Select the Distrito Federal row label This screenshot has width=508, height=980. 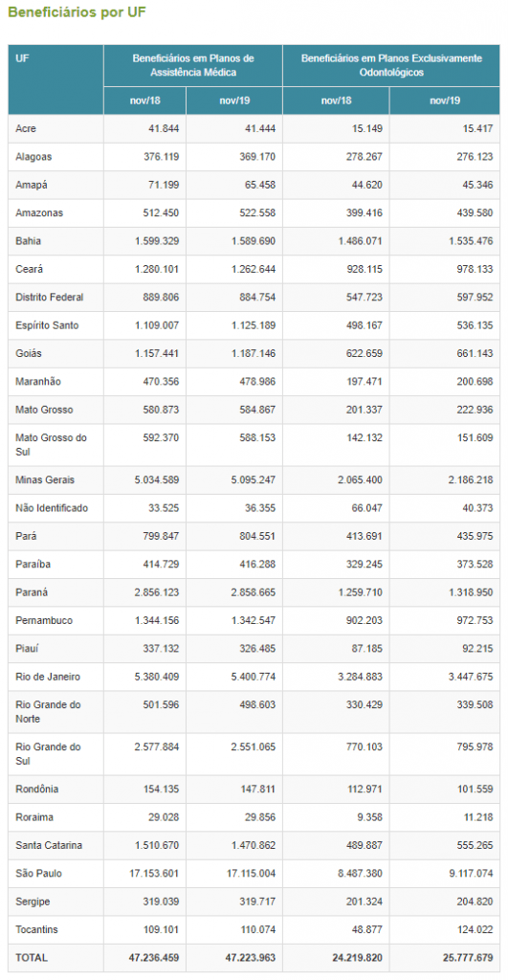coord(50,297)
